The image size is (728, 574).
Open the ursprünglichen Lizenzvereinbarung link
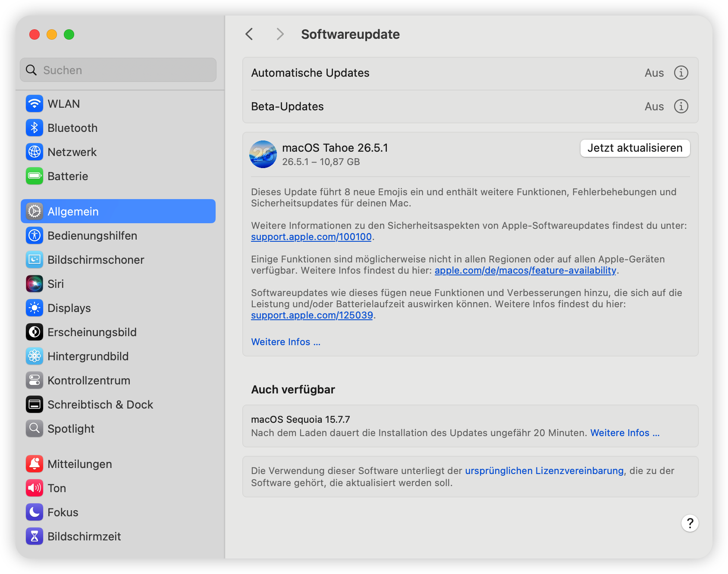click(544, 471)
